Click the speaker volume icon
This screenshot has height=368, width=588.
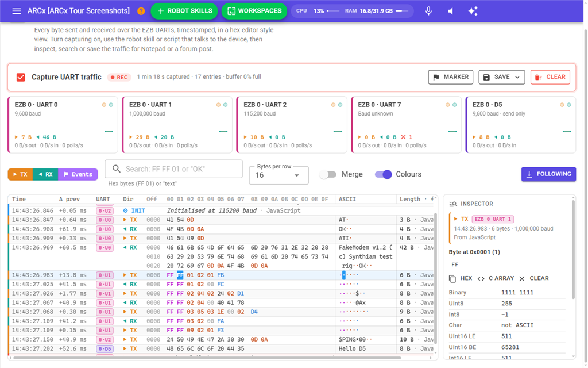coord(451,11)
